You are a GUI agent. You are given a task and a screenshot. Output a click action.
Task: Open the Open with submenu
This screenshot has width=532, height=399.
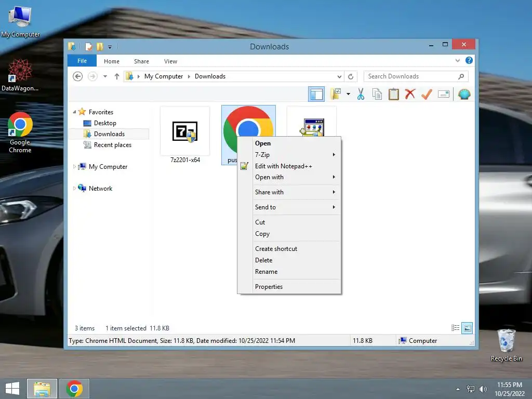[289, 177]
